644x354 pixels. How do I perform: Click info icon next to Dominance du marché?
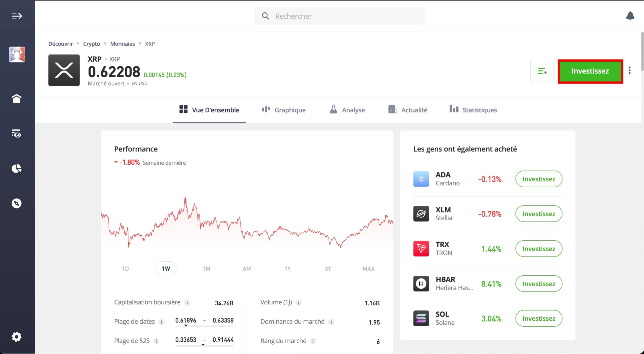click(x=331, y=322)
